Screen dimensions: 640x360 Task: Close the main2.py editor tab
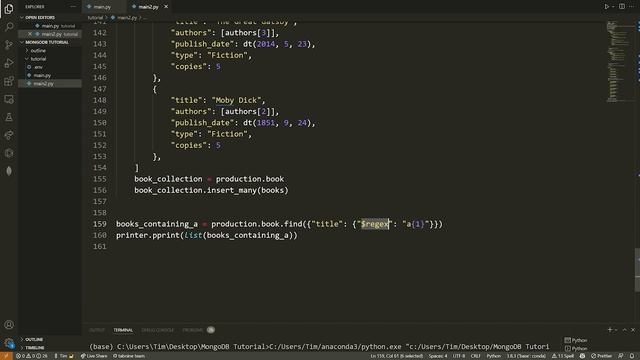click(166, 7)
